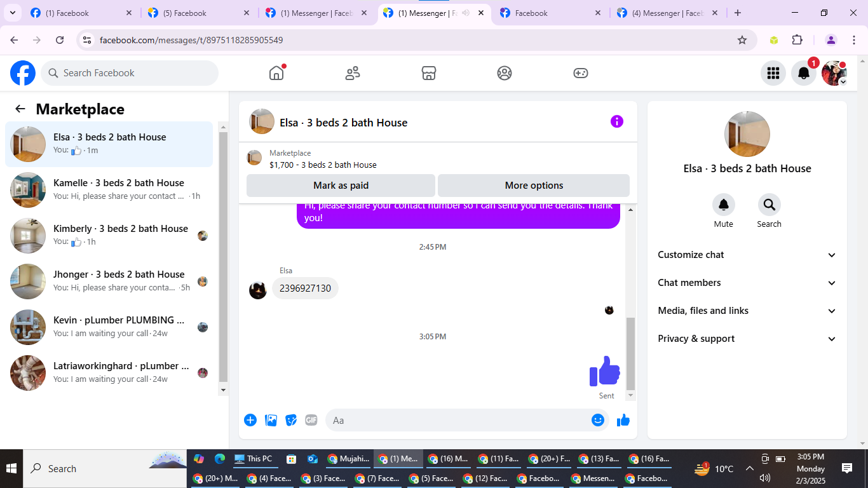Open the account profile picture menu

pyautogui.click(x=834, y=73)
